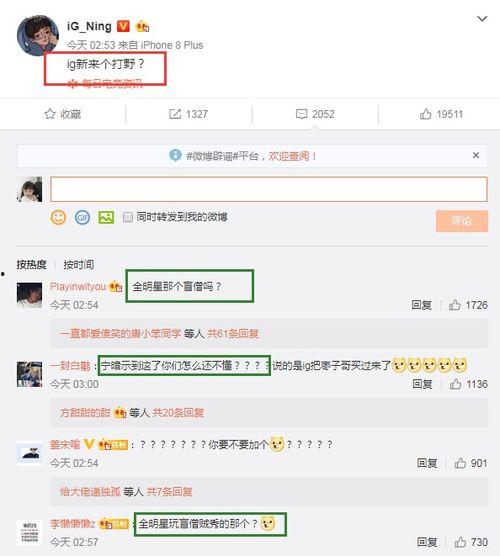The width and height of the screenshot is (500, 556).
Task: Open the comments icon showing 2052
Action: (x=301, y=114)
